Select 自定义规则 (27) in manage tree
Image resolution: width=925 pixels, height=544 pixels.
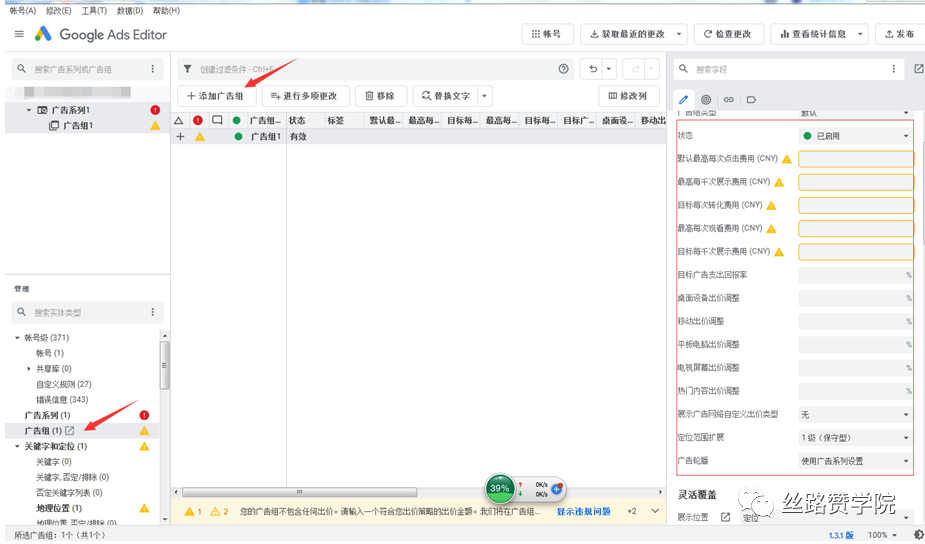pyautogui.click(x=64, y=384)
